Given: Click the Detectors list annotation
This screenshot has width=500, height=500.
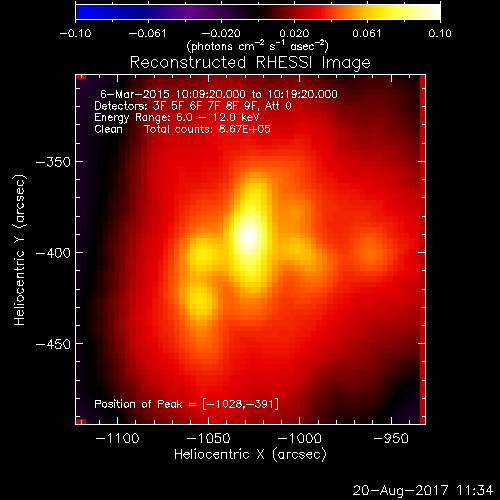Looking at the screenshot, I should tap(193, 106).
